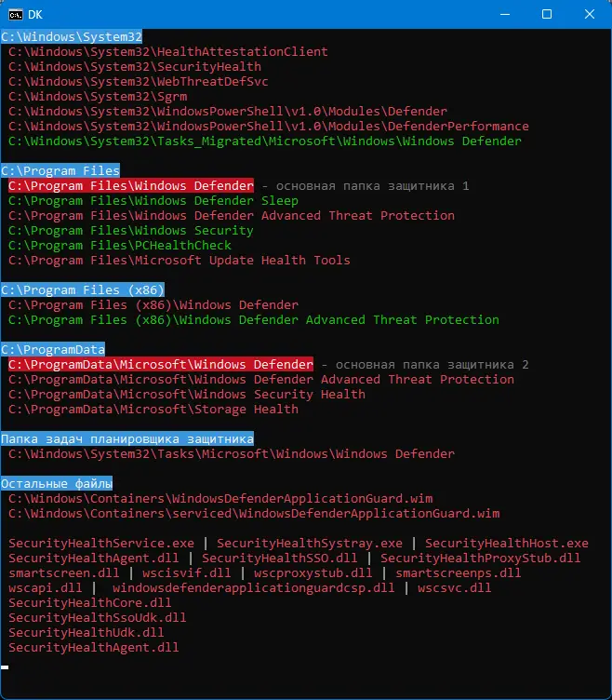Click System32\Tasks\Microsoft\Windows\Windows Defender path
Viewport: 612px width, 700px height.
click(232, 454)
